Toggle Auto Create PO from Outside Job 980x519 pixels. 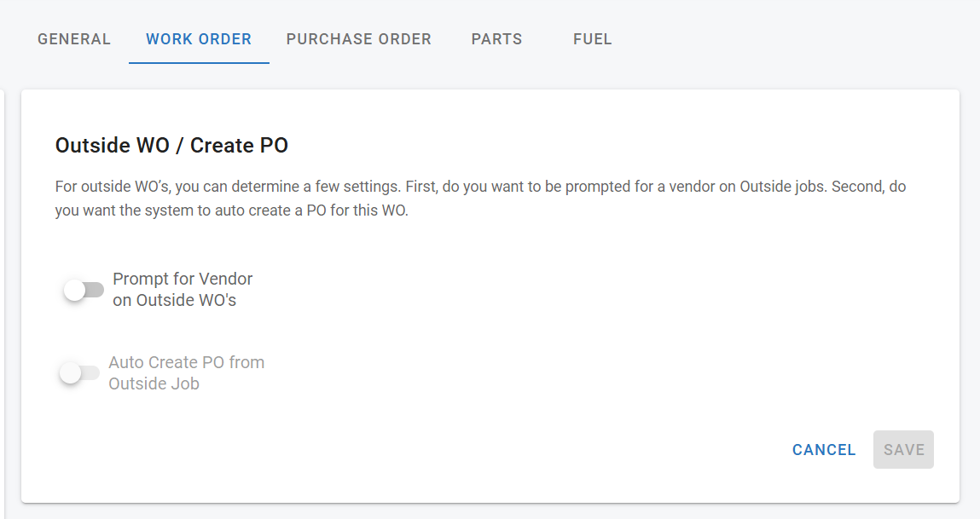[x=79, y=373]
